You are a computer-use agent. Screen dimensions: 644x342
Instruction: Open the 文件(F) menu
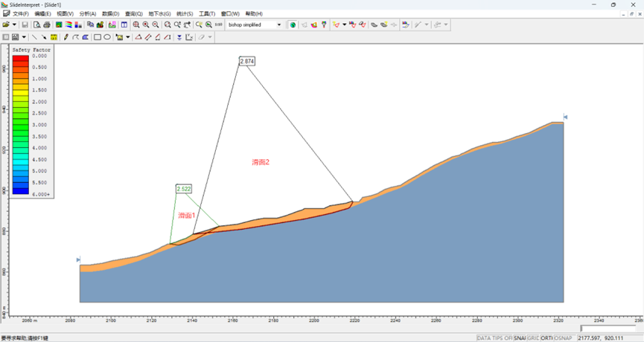point(21,14)
